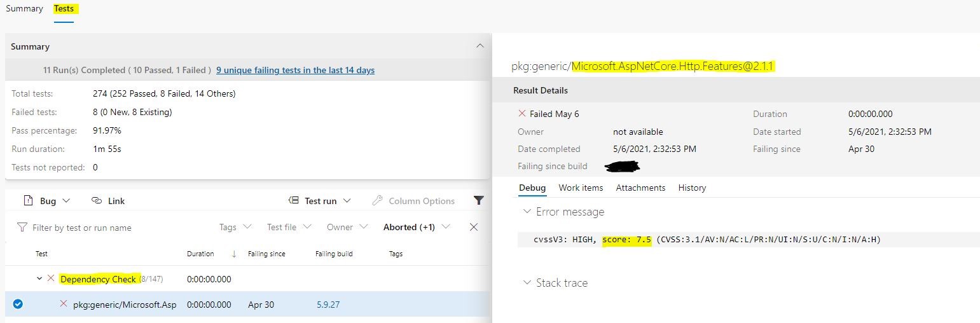Select the Tests tab
The width and height of the screenshot is (980, 323).
pyautogui.click(x=64, y=9)
